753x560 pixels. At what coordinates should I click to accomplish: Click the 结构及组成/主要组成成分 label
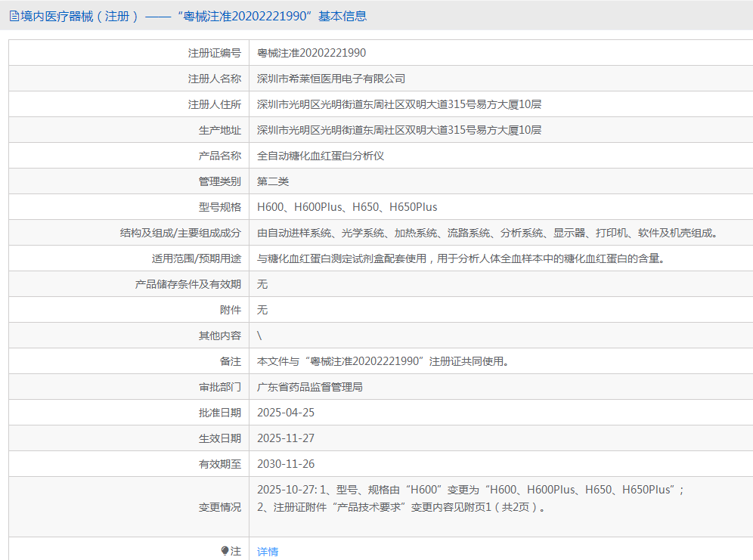[x=180, y=233]
